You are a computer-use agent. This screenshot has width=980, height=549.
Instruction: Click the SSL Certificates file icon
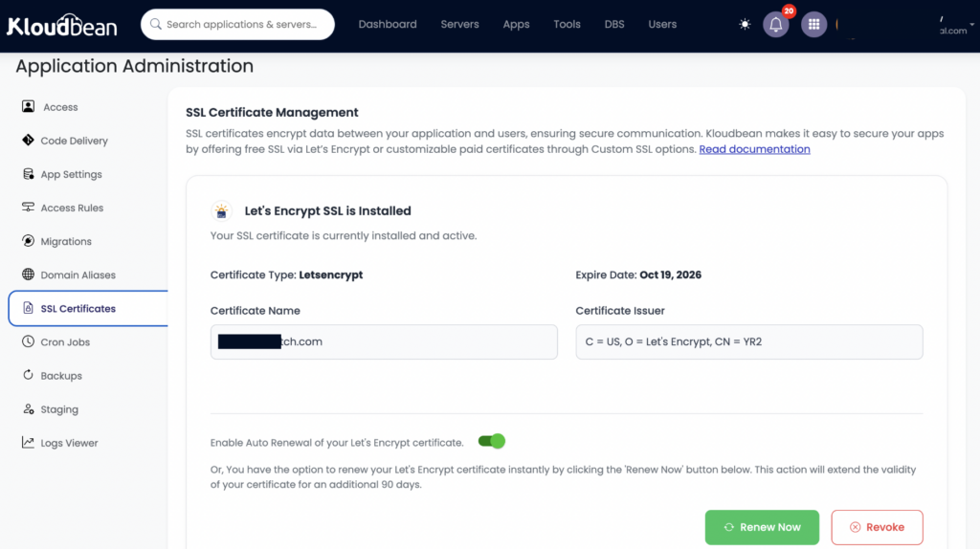point(28,308)
